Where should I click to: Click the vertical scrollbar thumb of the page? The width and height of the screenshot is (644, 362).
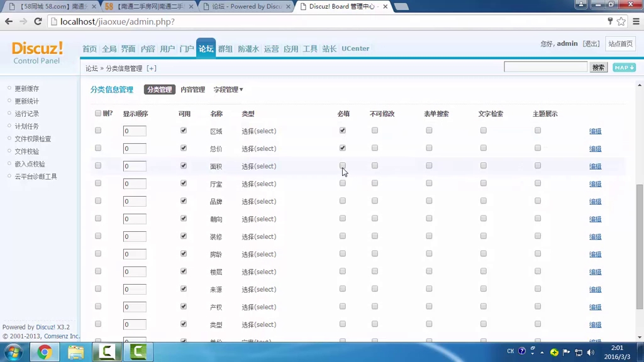tap(640, 246)
